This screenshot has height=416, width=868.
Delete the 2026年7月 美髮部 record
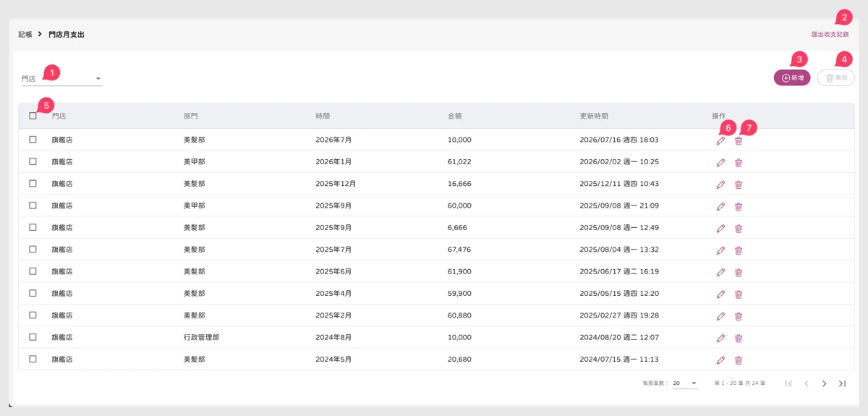[x=739, y=141]
